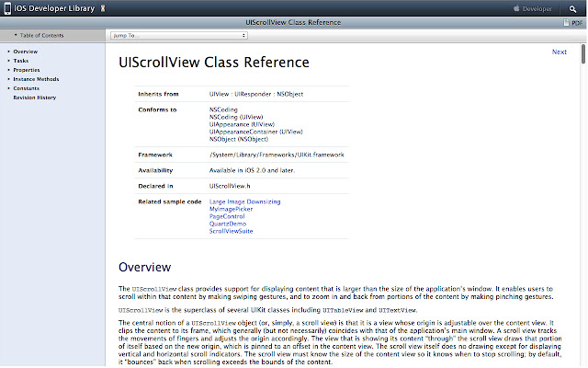Image resolution: width=588 pixels, height=368 pixels.
Task: Collapse the Table of Contents panel
Action: coord(16,35)
